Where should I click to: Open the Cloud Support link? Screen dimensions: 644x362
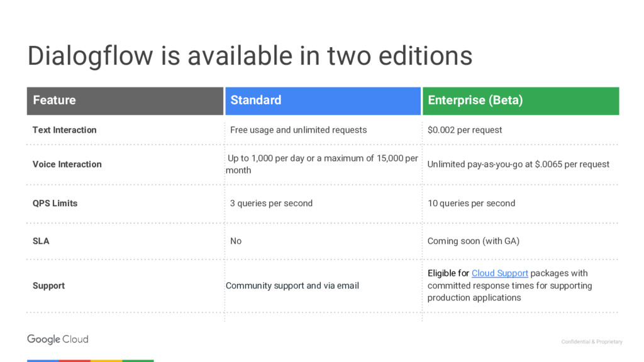click(499, 273)
